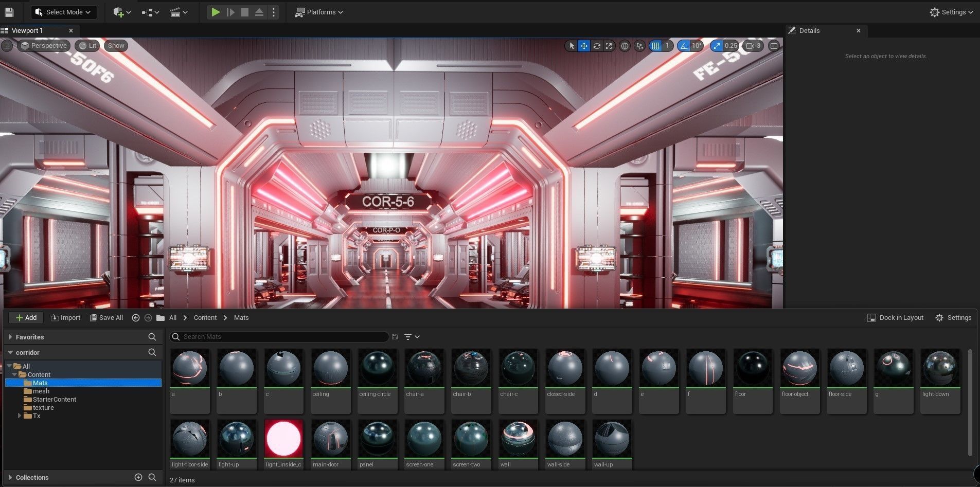Open viewport options hamburger menu

(7, 45)
